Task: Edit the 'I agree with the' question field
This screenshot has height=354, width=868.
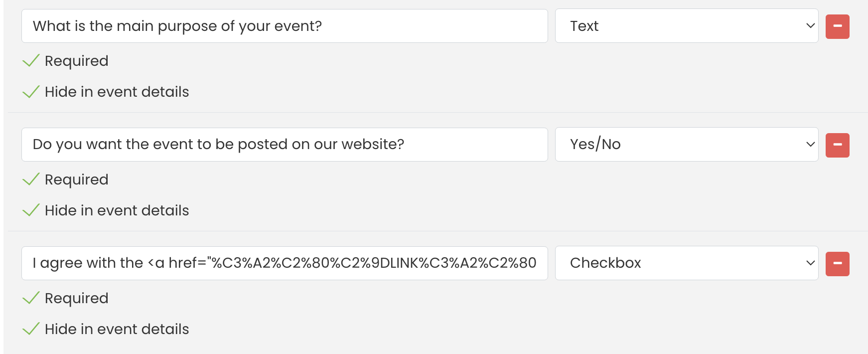Action: tap(285, 263)
